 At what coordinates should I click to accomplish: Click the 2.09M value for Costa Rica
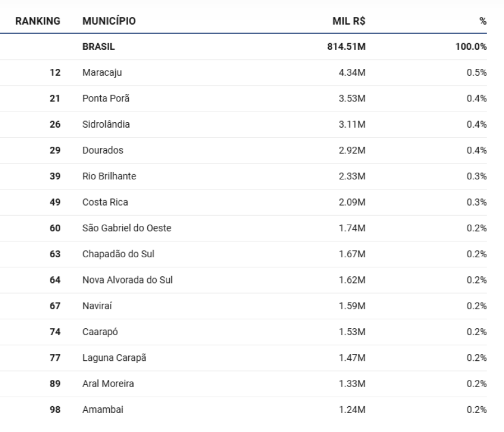(x=352, y=202)
